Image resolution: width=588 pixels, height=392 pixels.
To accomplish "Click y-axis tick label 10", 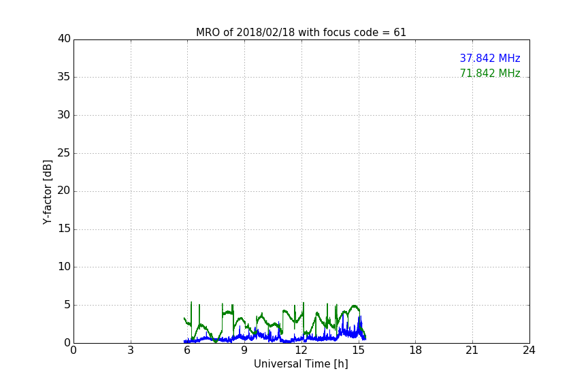I will (64, 267).
